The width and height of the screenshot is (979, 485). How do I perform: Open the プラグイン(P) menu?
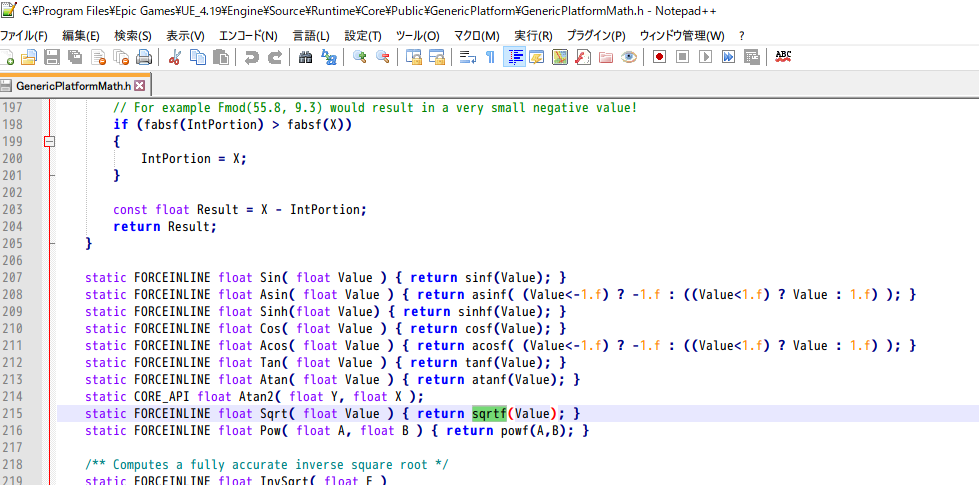596,36
